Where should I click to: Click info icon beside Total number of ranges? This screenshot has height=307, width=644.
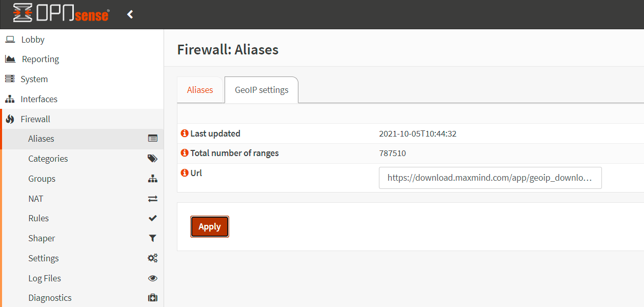185,153
